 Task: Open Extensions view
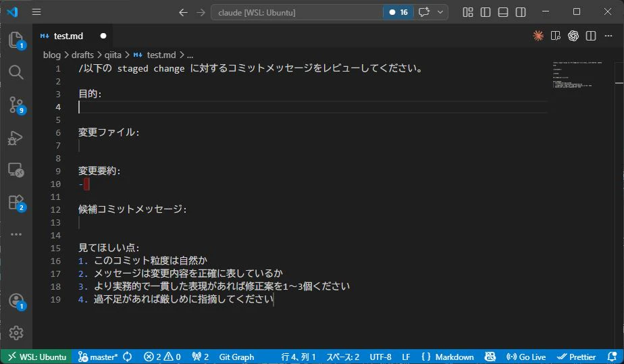16,203
